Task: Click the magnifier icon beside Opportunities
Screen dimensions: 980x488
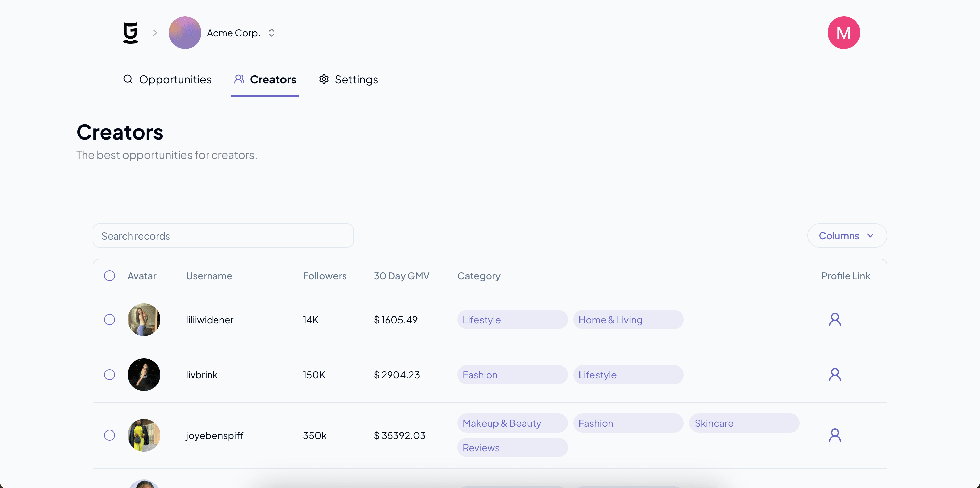Action: (128, 79)
